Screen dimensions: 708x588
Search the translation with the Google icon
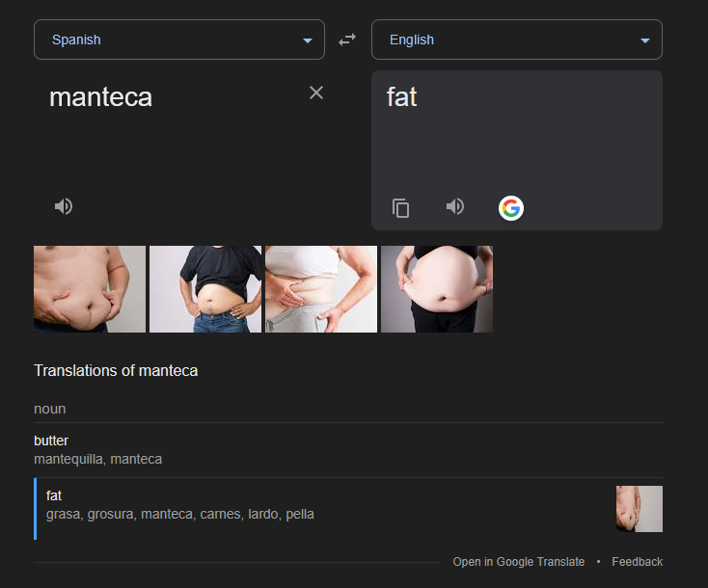[511, 208]
